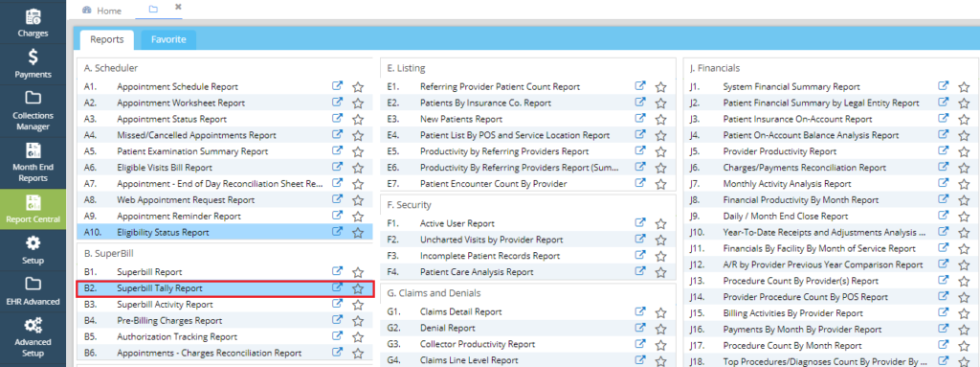
Task: Open Productivity by Referring Providers Report
Action: coord(504,151)
